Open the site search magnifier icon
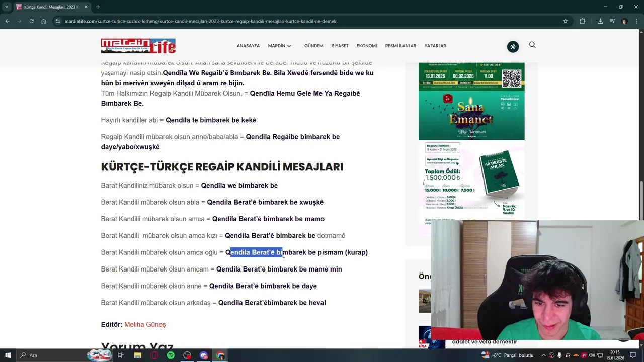The width and height of the screenshot is (644, 362). (532, 45)
